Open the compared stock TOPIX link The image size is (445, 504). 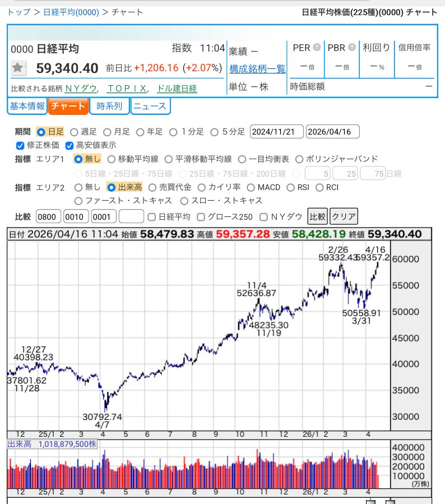point(127,89)
